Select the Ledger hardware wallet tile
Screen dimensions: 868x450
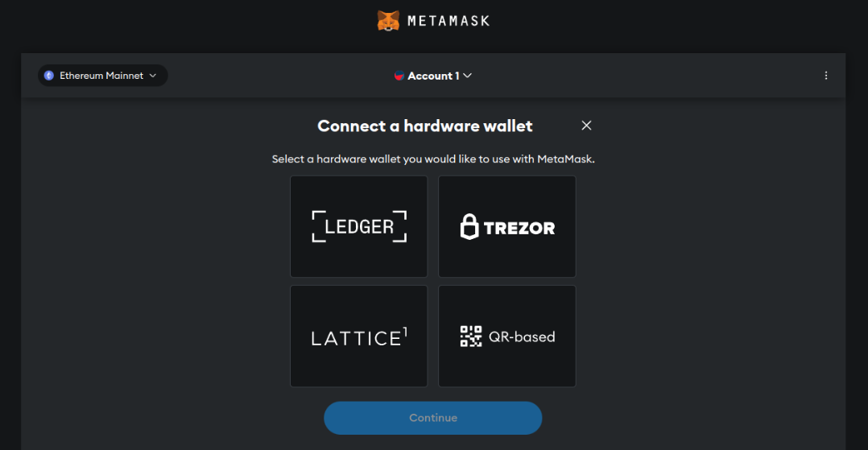click(x=359, y=226)
